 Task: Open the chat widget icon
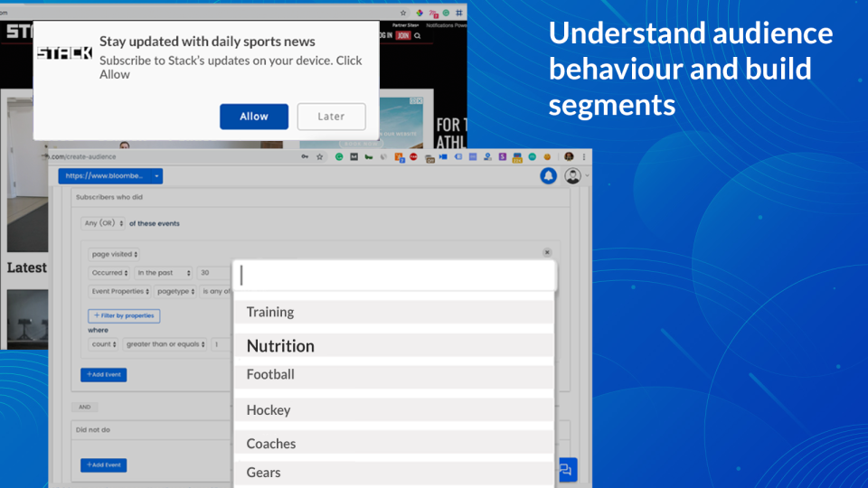566,470
